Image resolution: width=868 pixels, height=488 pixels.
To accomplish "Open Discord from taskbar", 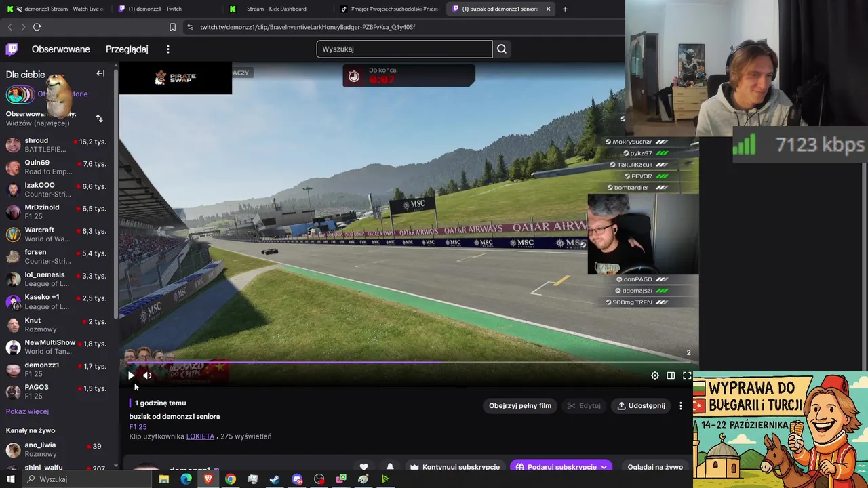I will 297,479.
